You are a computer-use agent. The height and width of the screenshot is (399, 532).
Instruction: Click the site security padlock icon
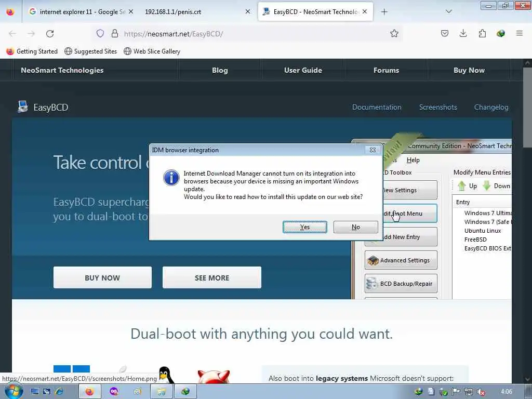pyautogui.click(x=115, y=33)
